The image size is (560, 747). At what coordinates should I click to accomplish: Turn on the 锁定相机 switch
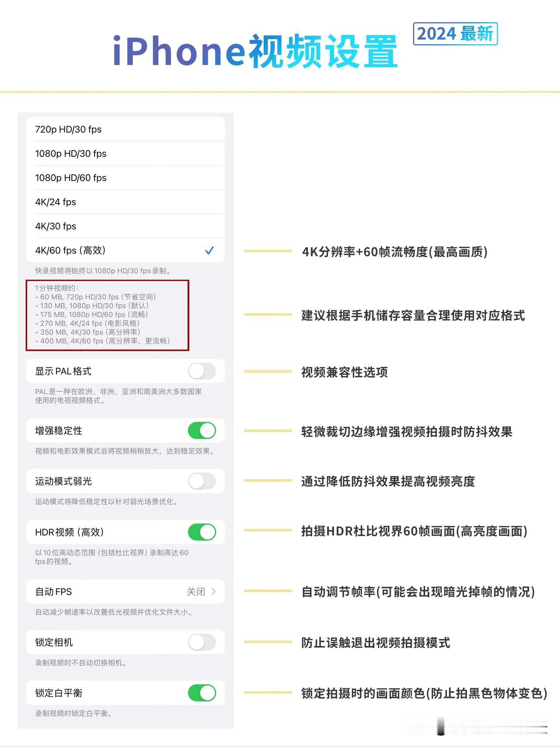tap(202, 642)
